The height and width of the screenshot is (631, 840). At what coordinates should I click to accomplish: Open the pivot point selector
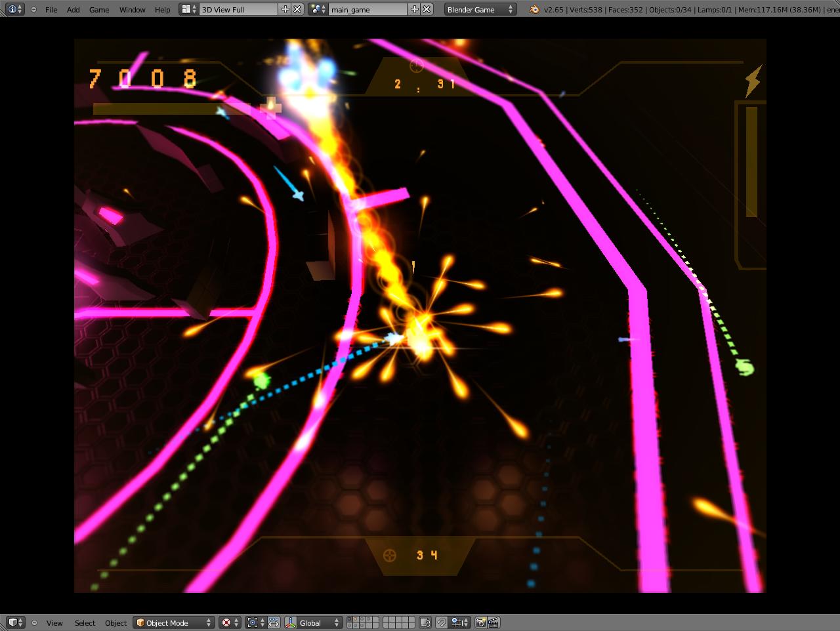point(255,622)
